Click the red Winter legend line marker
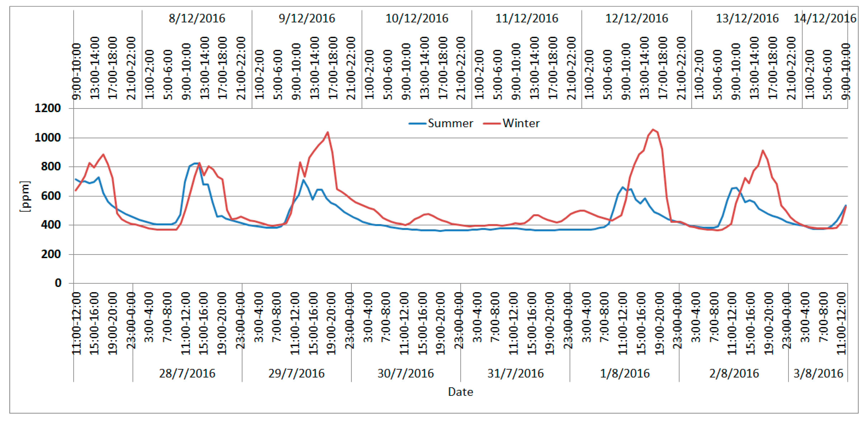 (x=492, y=124)
